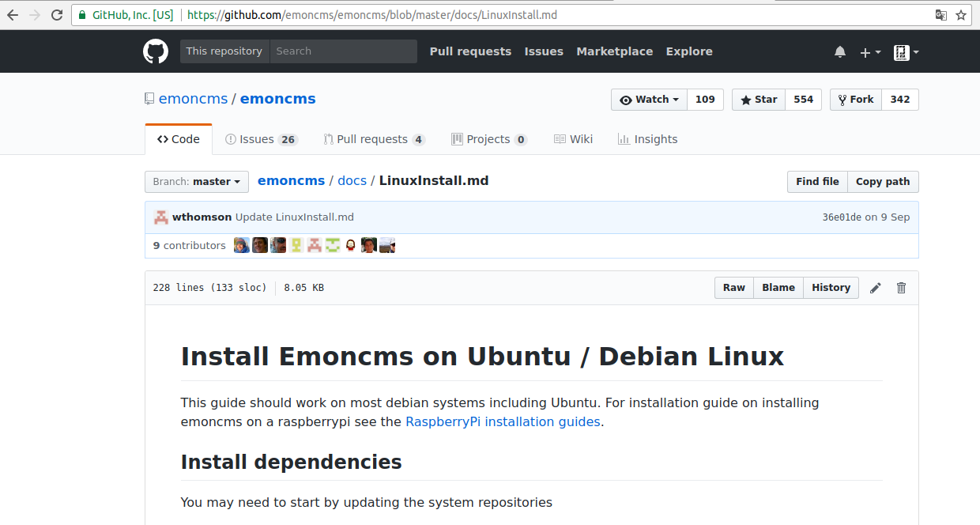Open the 554 stargazers count

click(x=804, y=100)
